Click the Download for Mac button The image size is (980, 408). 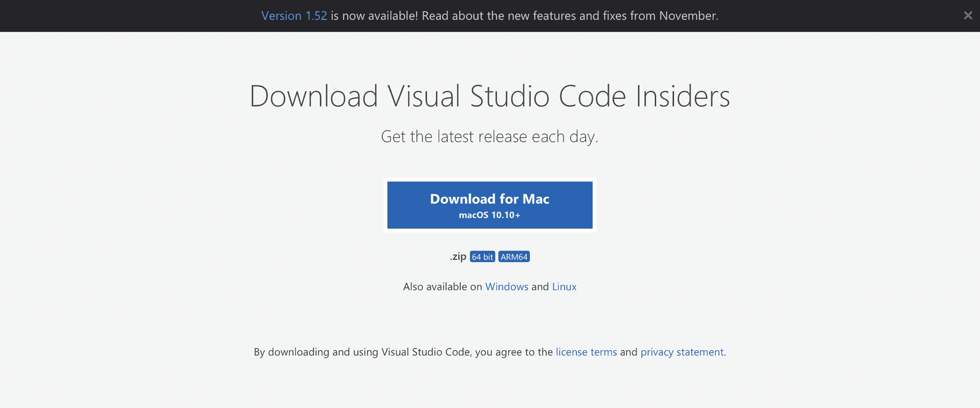(x=490, y=205)
